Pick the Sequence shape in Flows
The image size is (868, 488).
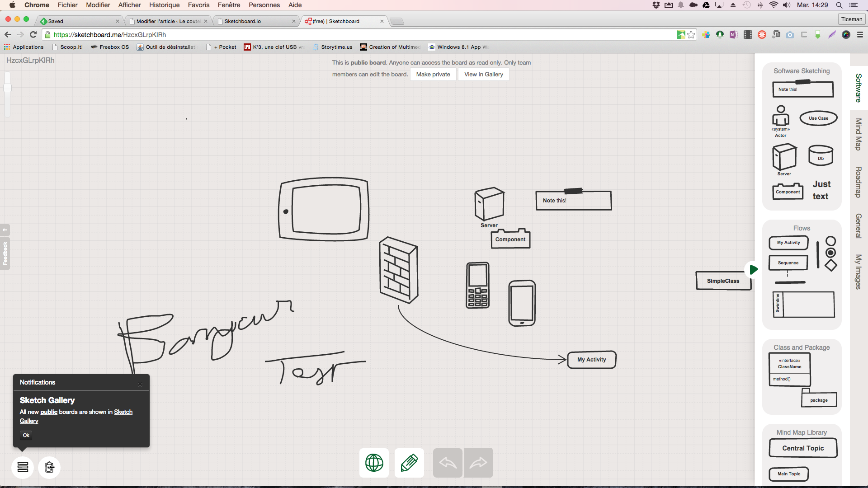[x=788, y=263]
